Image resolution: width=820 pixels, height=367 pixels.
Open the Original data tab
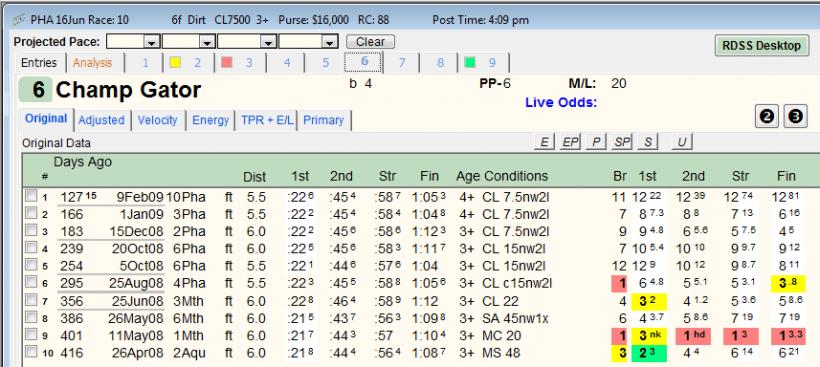tap(46, 119)
